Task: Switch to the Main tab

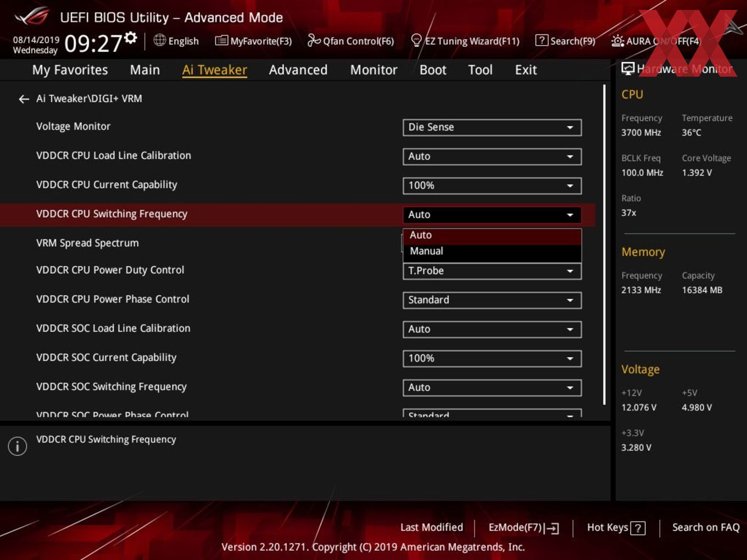Action: point(145,70)
